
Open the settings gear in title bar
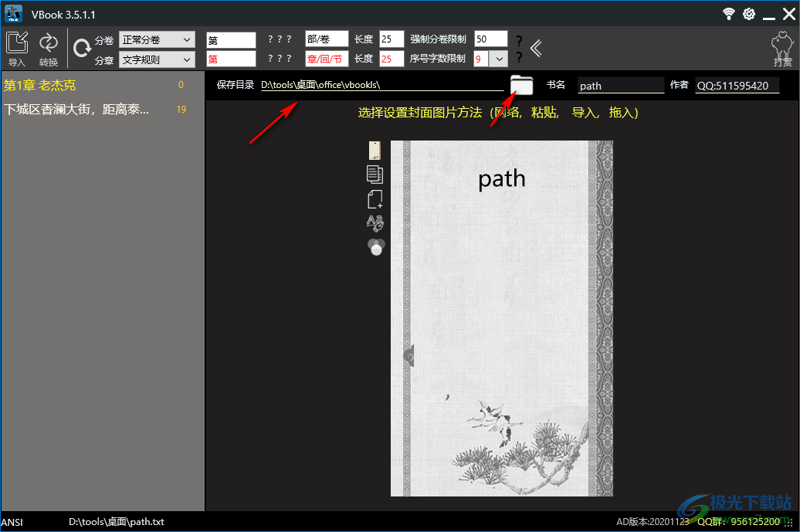coord(748,13)
